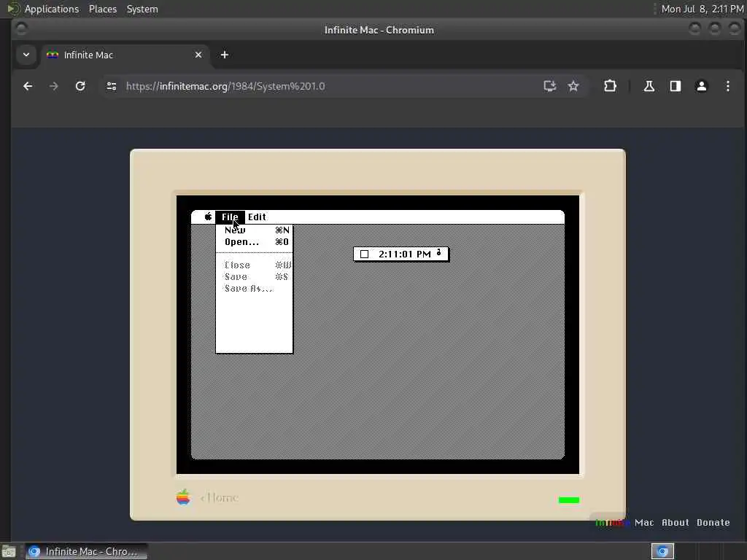Open a new browser tab

coord(225,55)
